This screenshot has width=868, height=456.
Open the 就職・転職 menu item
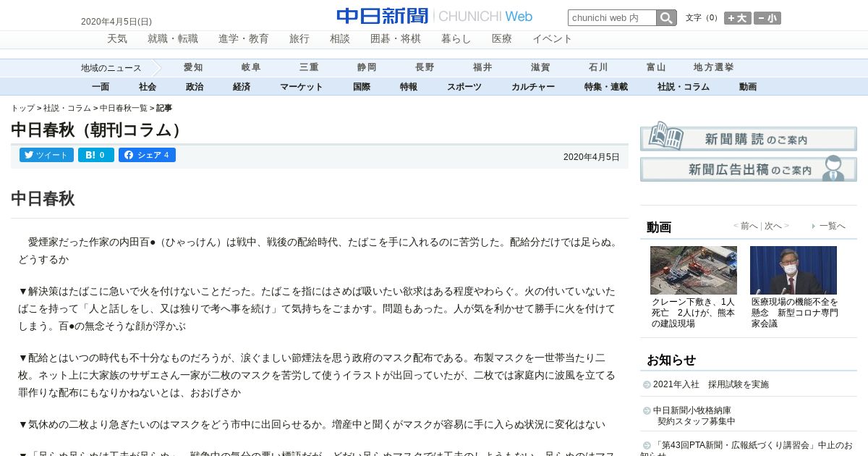coord(173,39)
